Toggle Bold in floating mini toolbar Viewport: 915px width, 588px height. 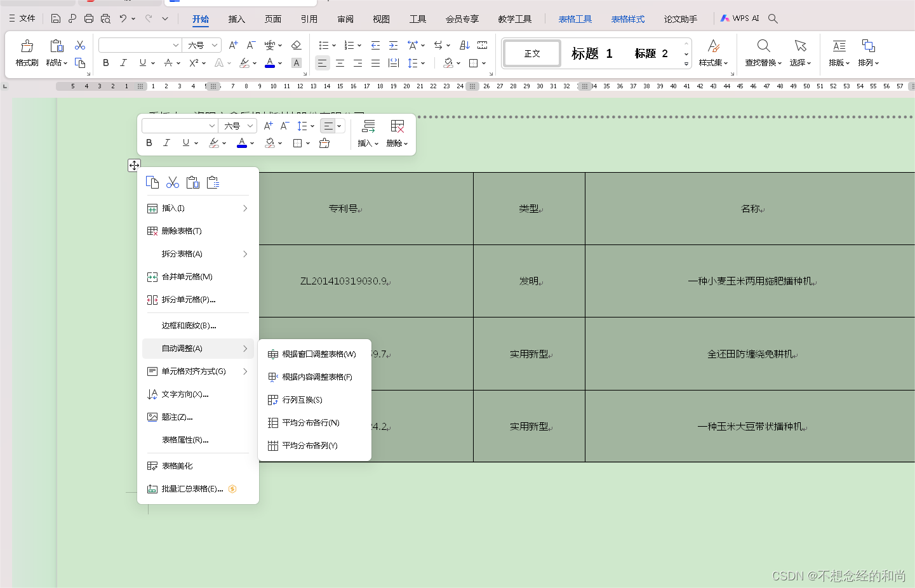(149, 143)
